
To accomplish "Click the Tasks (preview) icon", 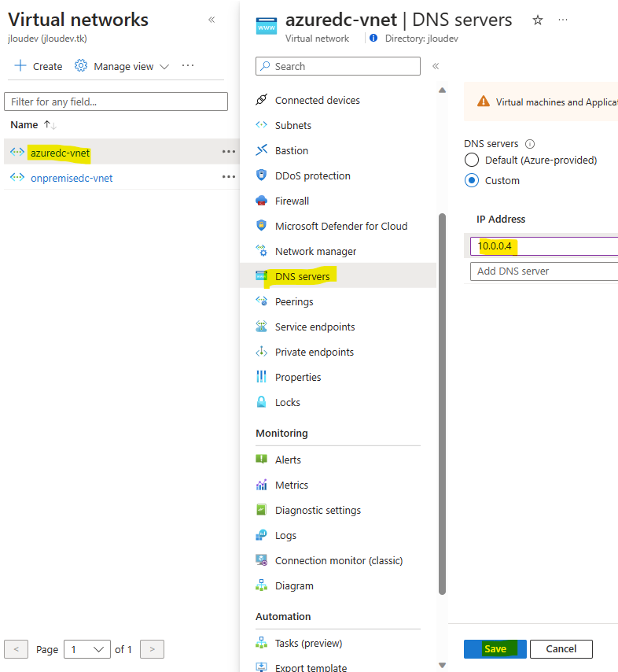I will point(261,643).
